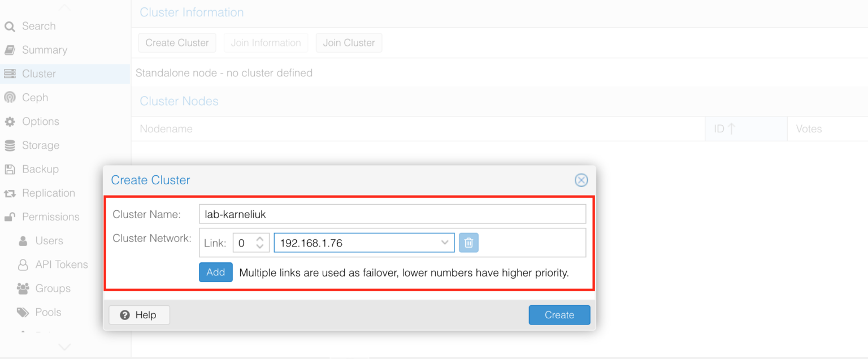This screenshot has height=359, width=868.
Task: Select the Ceph sidebar icon
Action: [11, 97]
